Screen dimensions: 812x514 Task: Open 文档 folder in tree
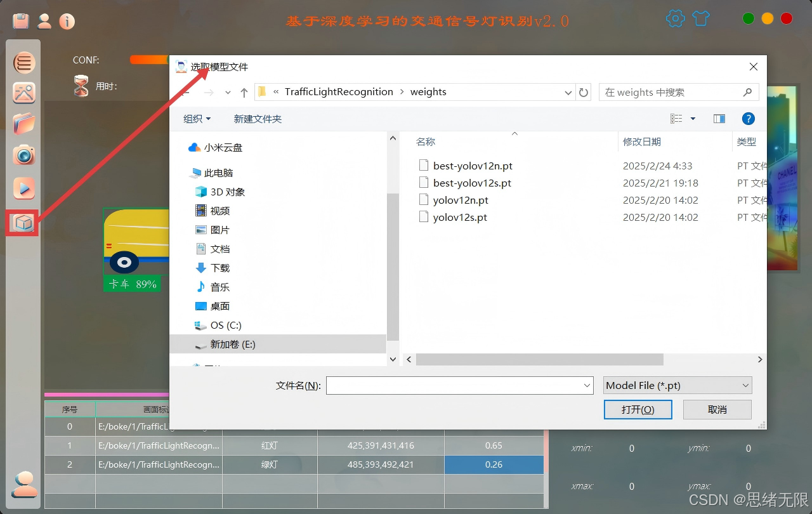click(x=213, y=249)
